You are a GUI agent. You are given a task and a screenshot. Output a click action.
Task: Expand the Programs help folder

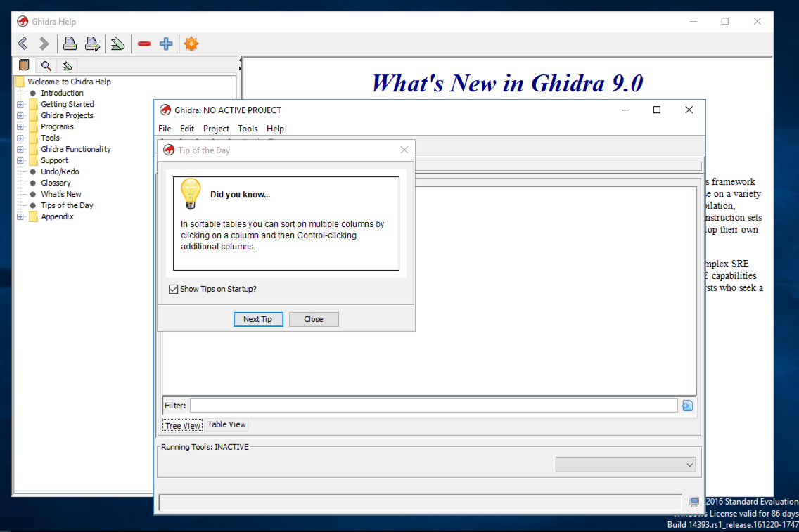(20, 126)
